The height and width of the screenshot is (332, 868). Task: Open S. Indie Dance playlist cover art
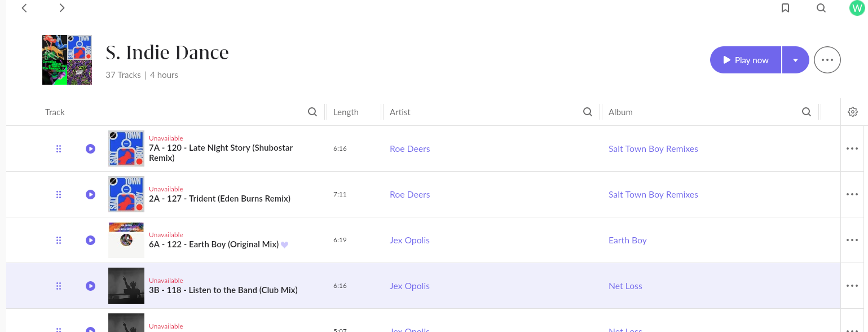click(67, 60)
